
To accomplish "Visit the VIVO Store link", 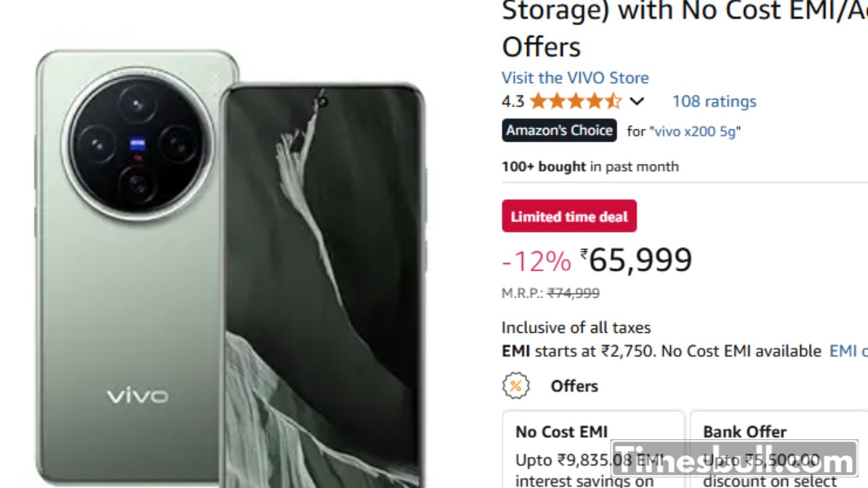I will [x=575, y=78].
